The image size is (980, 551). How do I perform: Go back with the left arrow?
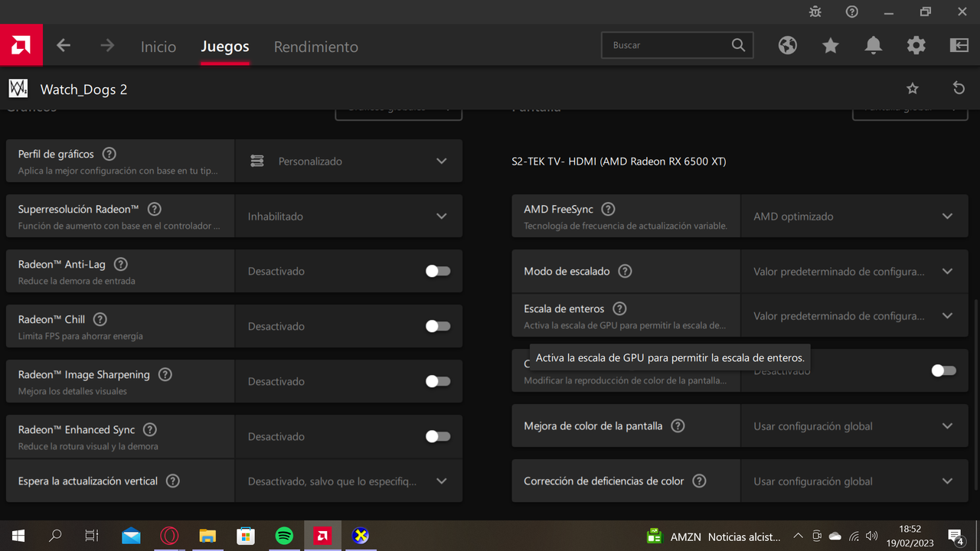click(64, 46)
